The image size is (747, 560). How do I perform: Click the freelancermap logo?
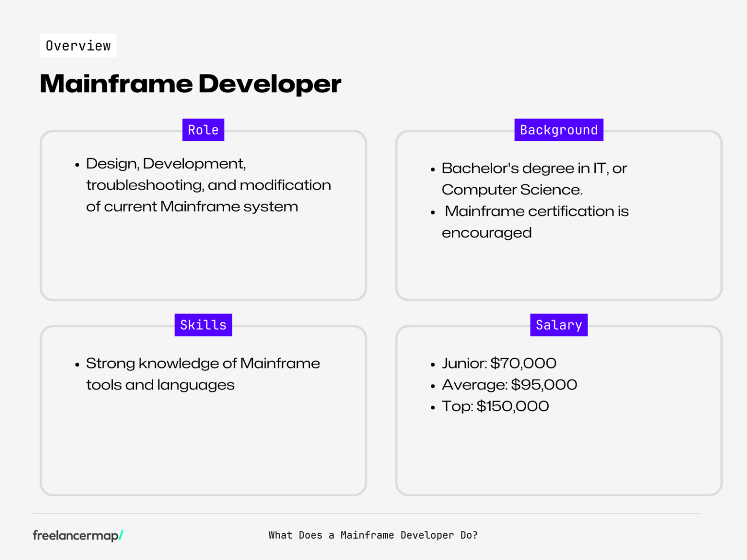pyautogui.click(x=77, y=535)
